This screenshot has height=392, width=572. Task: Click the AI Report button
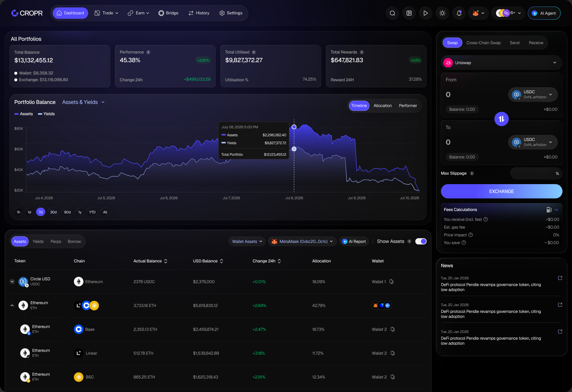(x=354, y=241)
